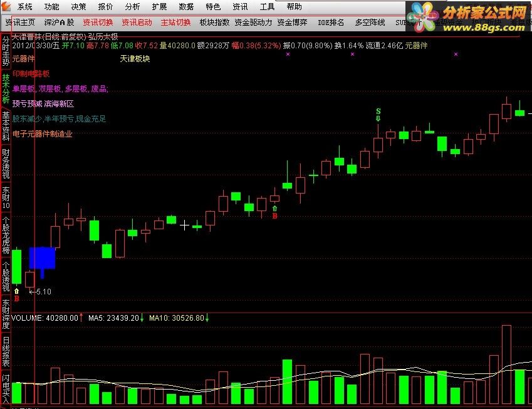This screenshot has height=409, width=532.
Task: Click 资讯主页 toolbar button
Action: click(x=20, y=23)
